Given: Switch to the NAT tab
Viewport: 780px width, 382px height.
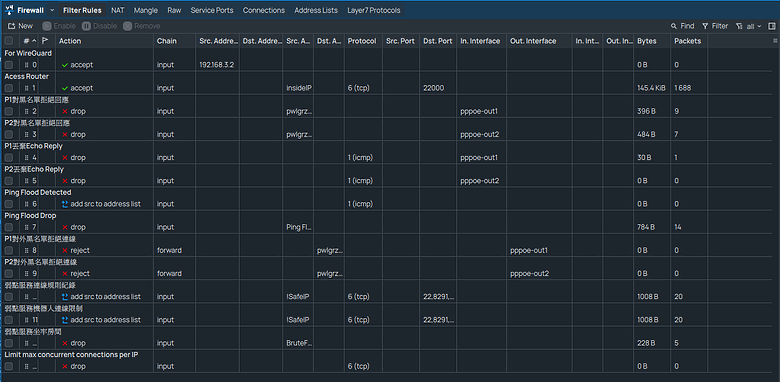Looking at the screenshot, I should (118, 10).
